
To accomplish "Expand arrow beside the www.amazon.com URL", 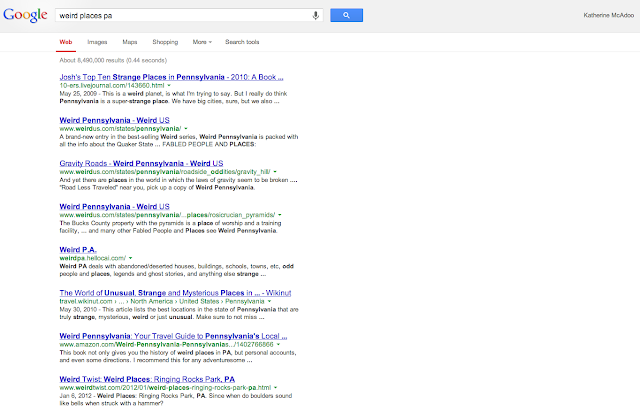I will [x=278, y=344].
